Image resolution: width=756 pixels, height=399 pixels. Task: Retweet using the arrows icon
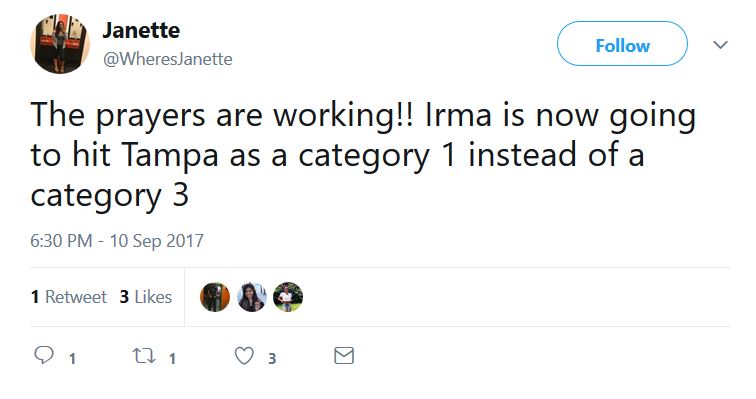[144, 356]
